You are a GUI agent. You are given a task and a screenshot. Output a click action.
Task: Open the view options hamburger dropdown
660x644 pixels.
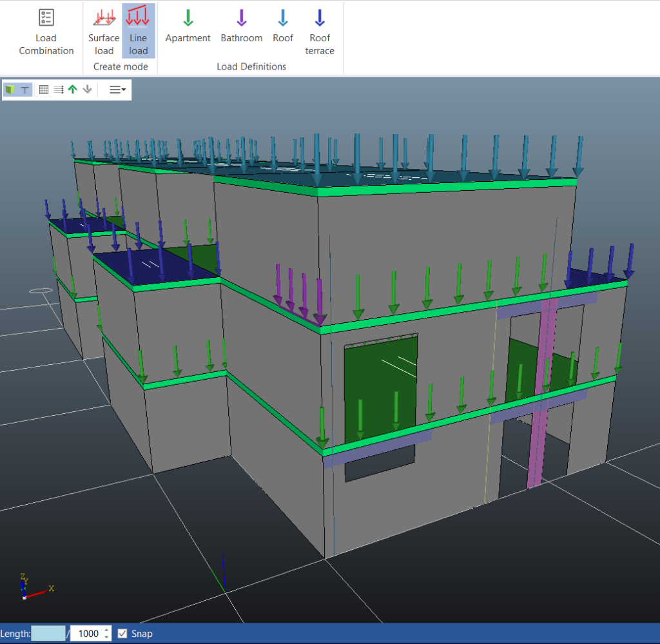coord(117,90)
